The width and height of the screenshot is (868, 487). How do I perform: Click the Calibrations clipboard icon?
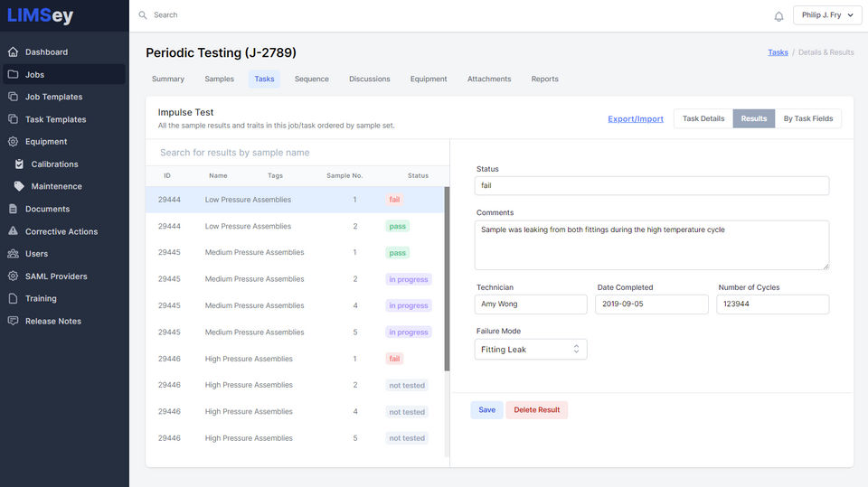19,164
